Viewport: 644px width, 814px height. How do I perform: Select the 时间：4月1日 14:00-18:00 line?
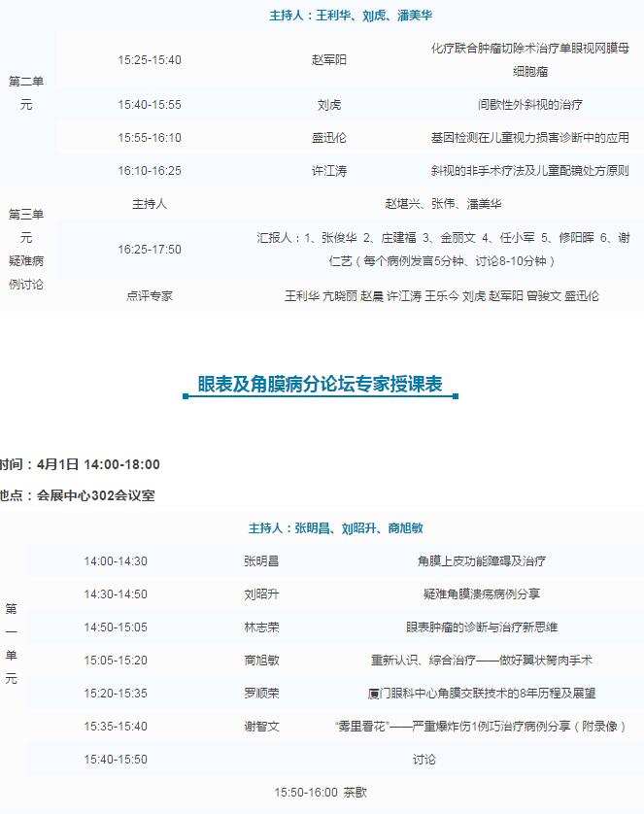81,464
